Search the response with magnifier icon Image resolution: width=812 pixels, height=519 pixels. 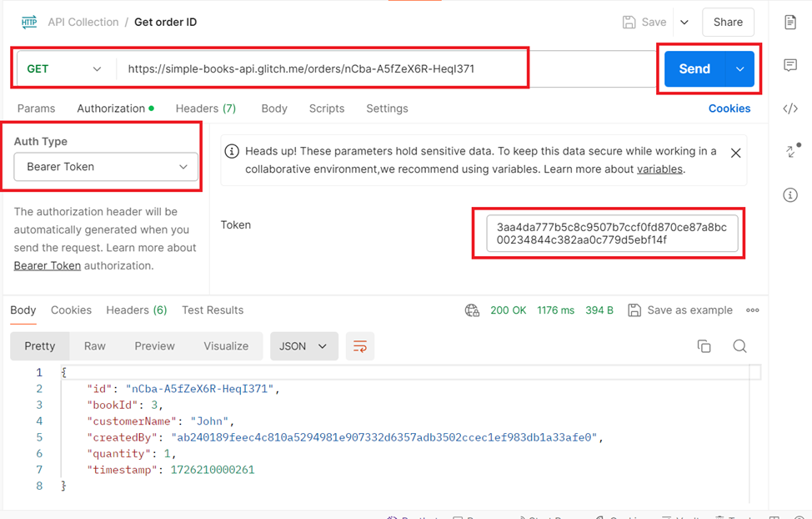tap(739, 346)
